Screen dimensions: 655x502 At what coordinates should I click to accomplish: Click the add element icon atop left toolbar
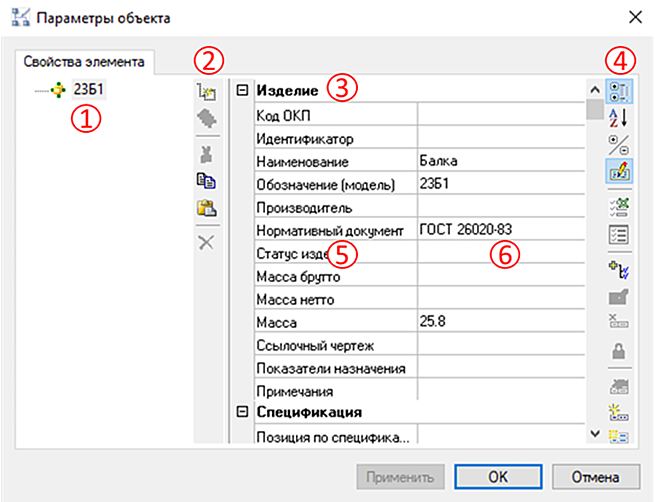click(207, 91)
